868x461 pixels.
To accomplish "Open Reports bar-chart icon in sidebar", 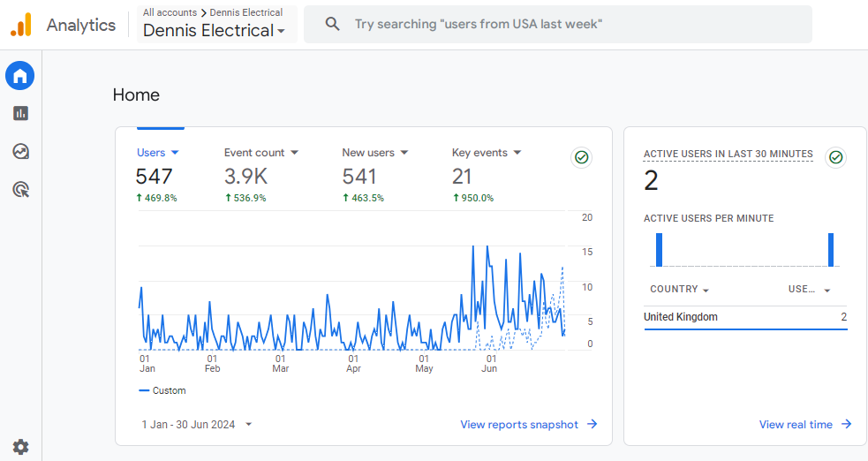I will click(x=20, y=113).
